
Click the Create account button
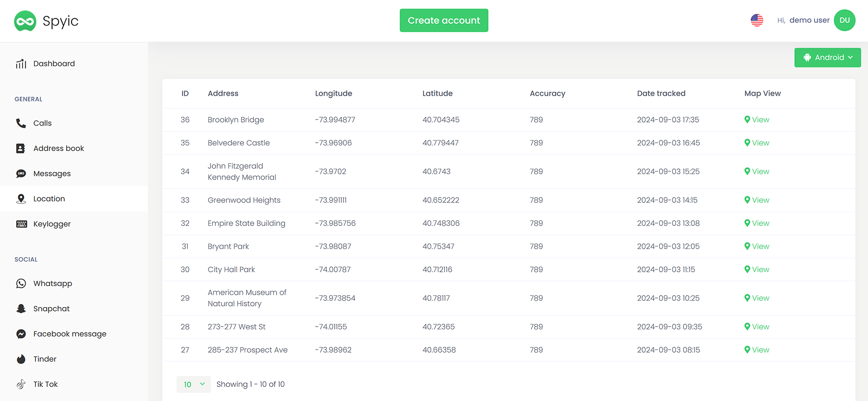(444, 21)
